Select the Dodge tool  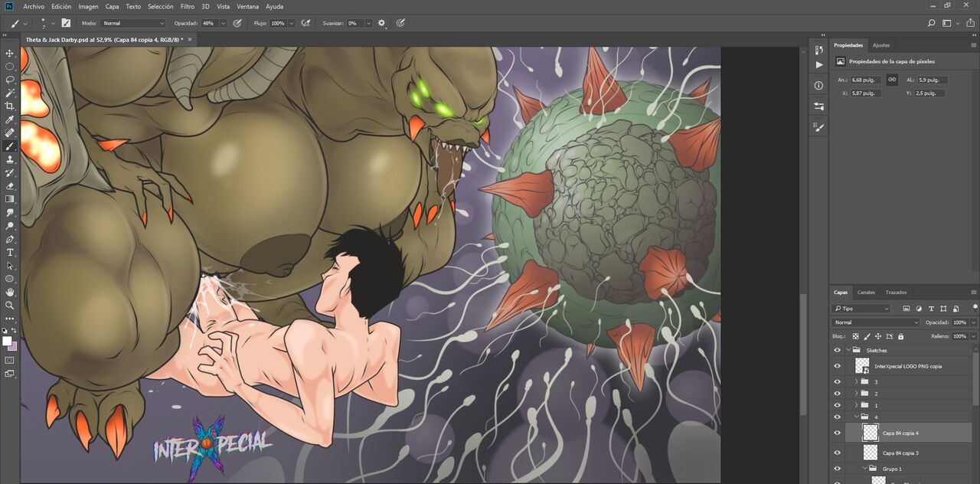[10, 226]
